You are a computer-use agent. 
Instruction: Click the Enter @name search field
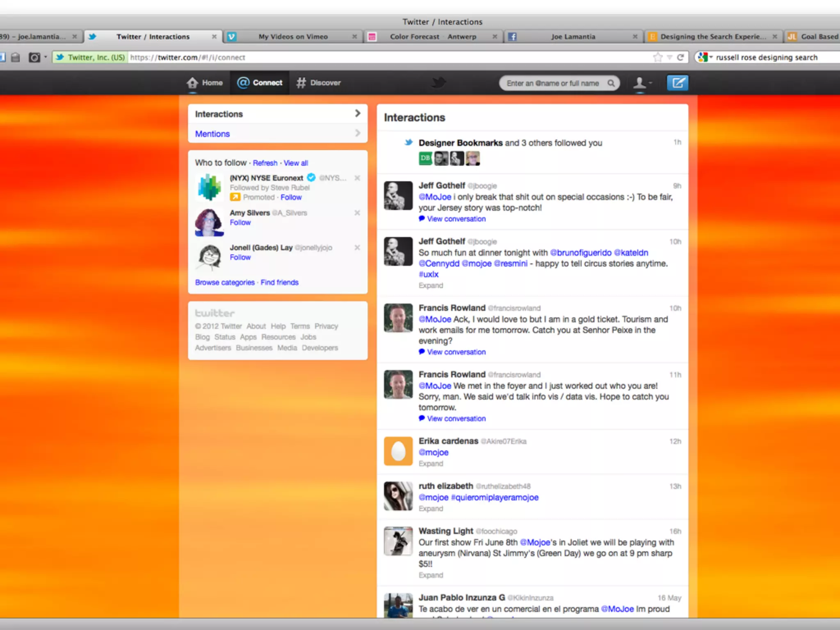552,83
